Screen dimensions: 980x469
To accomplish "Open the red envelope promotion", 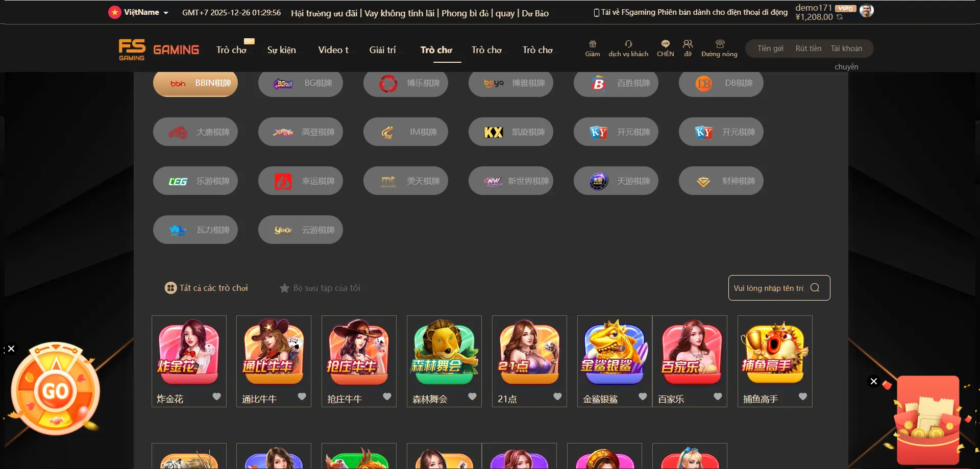I will [x=928, y=418].
